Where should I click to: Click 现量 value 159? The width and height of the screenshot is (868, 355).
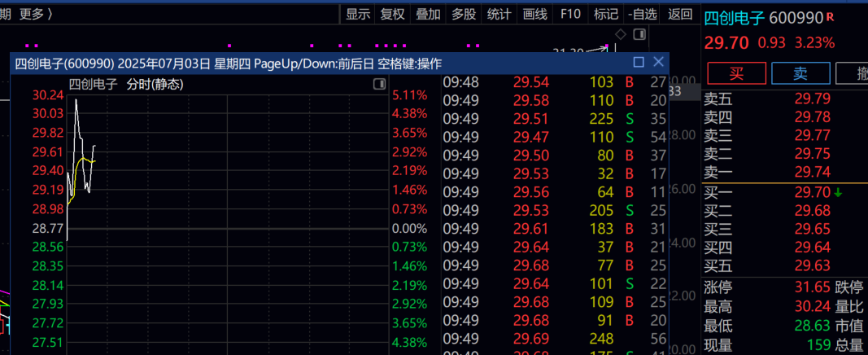click(x=818, y=345)
